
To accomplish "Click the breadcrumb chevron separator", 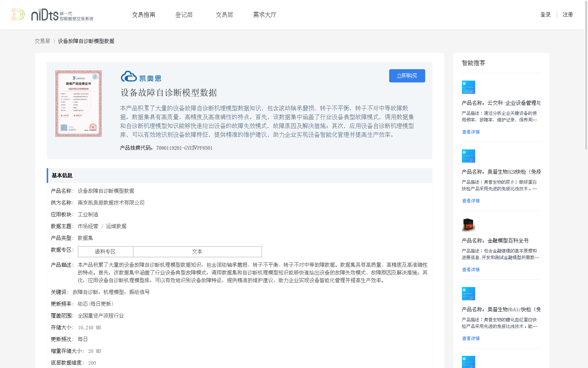I will 54,41.
